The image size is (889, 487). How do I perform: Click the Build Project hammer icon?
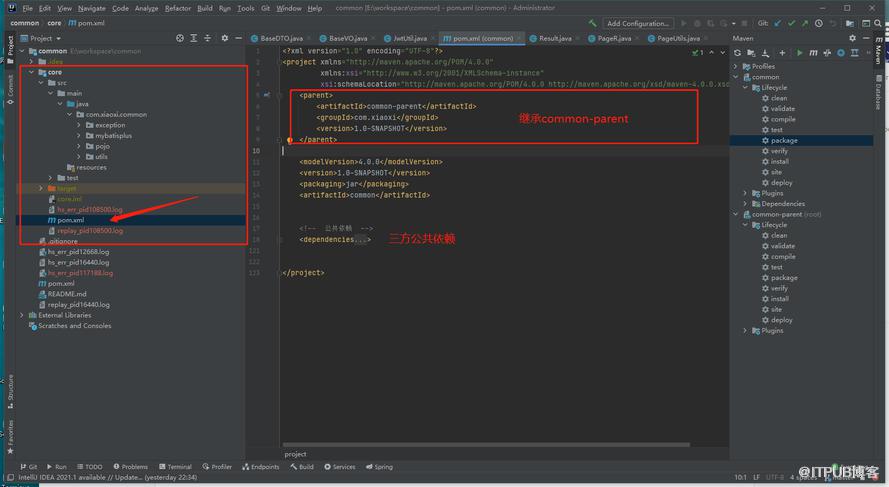click(592, 23)
